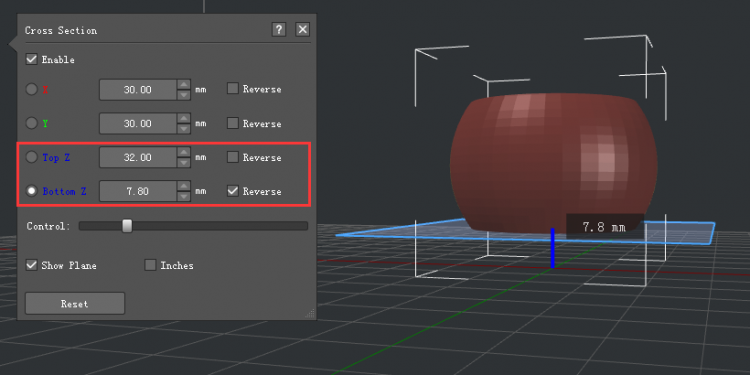This screenshot has width=750, height=375.
Task: Select the X axis radio button
Action: [32, 89]
